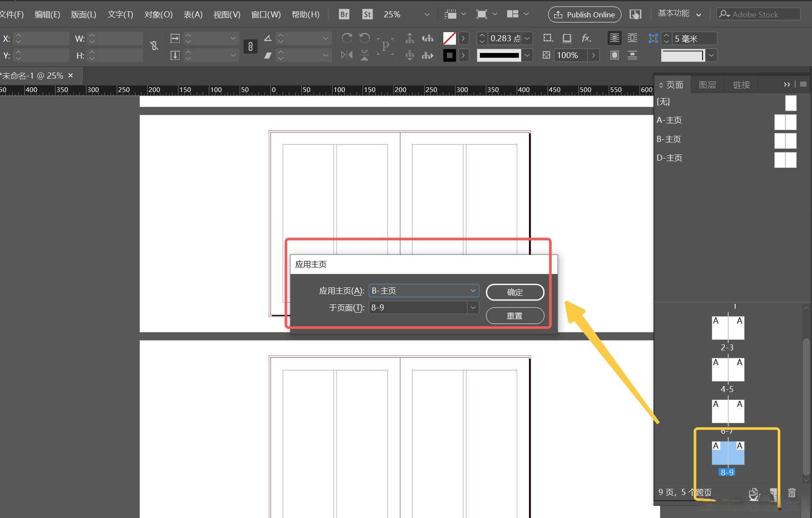Open the Pages panel flyout menu
812x518 pixels.
click(x=803, y=84)
